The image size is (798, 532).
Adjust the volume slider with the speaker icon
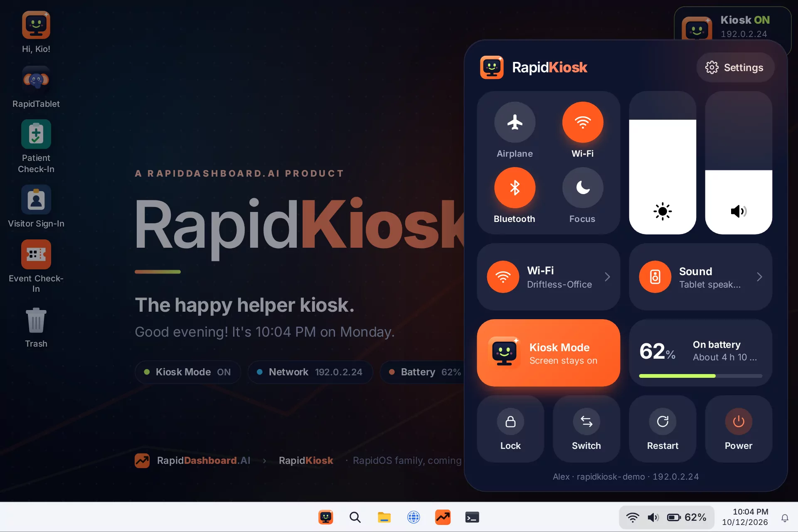click(x=739, y=163)
